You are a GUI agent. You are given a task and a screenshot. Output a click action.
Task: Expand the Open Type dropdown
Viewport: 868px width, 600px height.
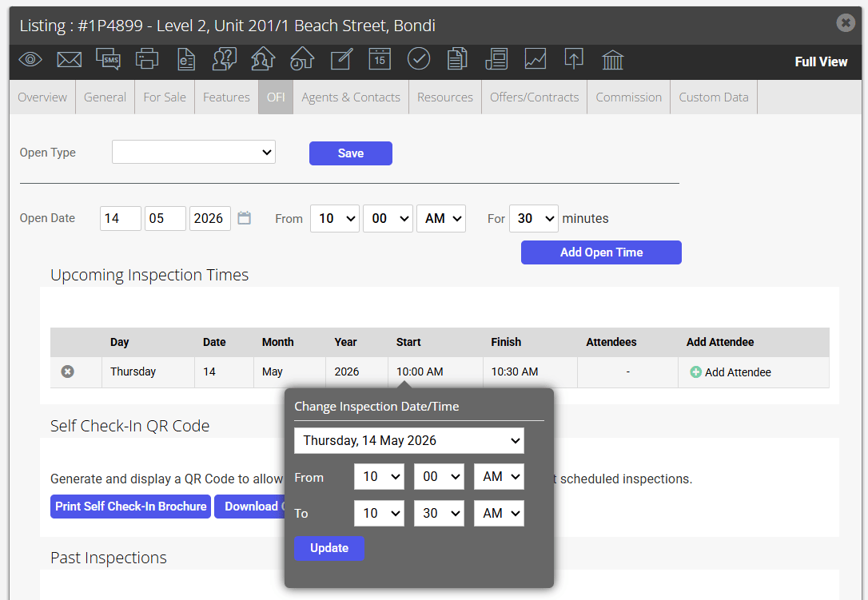click(x=193, y=153)
